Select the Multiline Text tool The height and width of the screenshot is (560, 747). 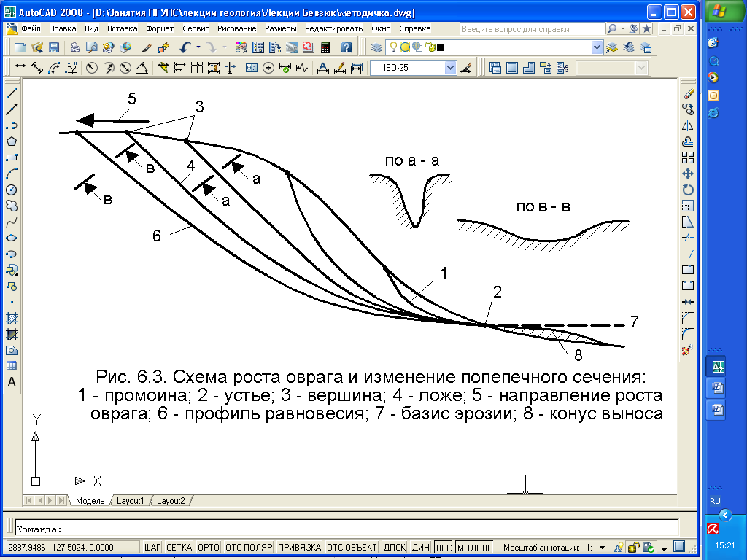12,382
